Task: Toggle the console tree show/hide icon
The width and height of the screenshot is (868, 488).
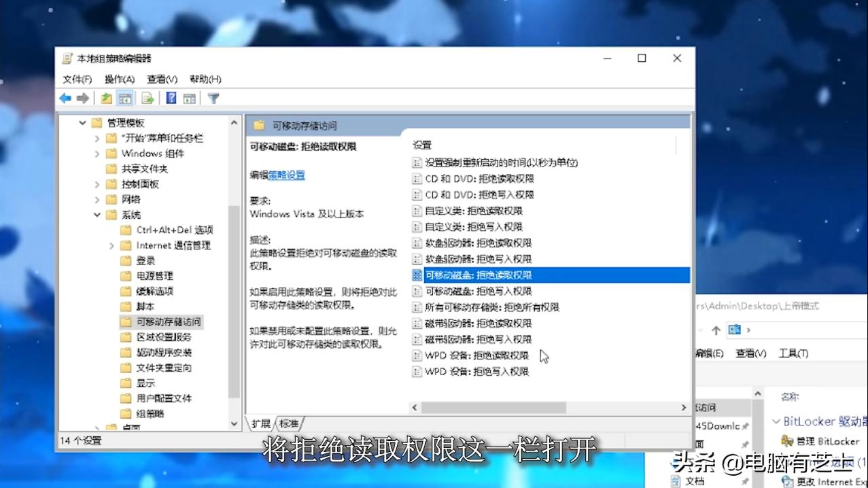Action: tap(125, 97)
